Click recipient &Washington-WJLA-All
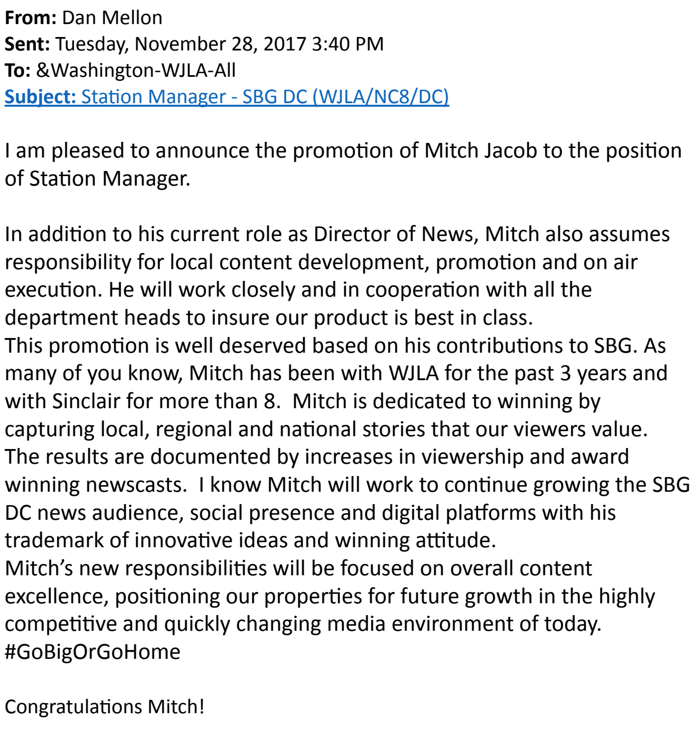Viewport: 700px width, 748px height. point(136,71)
